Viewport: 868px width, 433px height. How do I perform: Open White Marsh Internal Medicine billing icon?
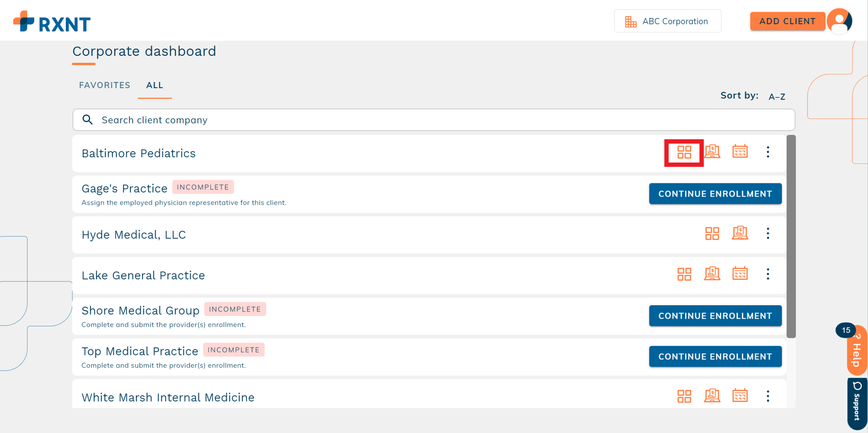click(712, 396)
